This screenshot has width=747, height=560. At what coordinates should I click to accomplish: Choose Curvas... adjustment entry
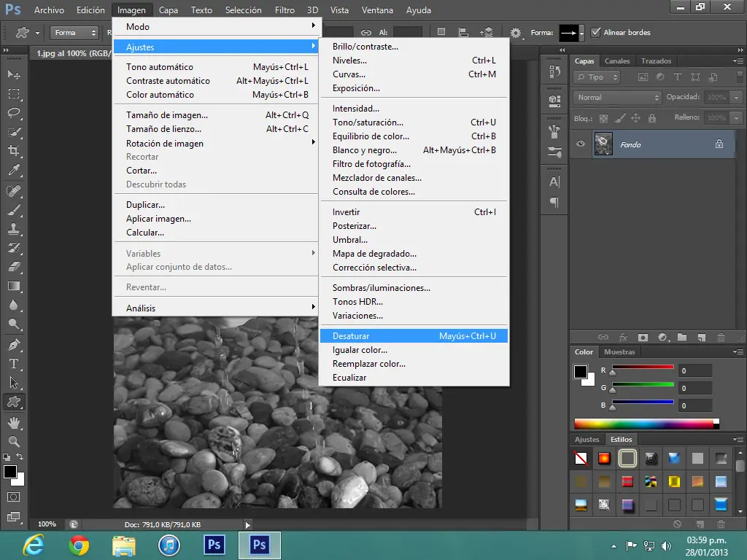tap(414, 74)
